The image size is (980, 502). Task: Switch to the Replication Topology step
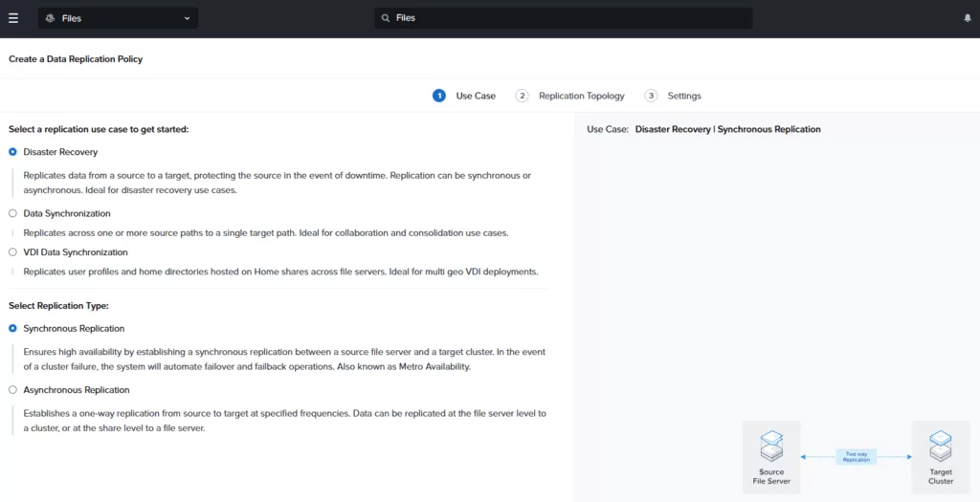581,96
